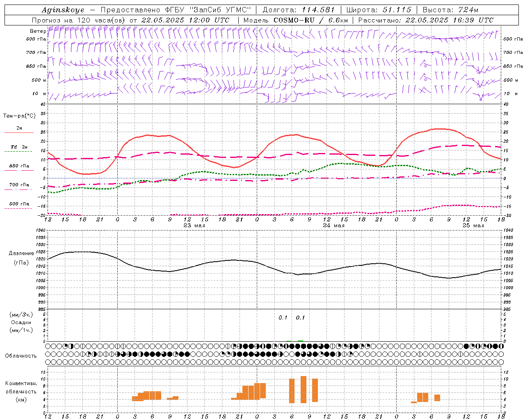Click the 0.1 value above the green bar

pos(300,317)
